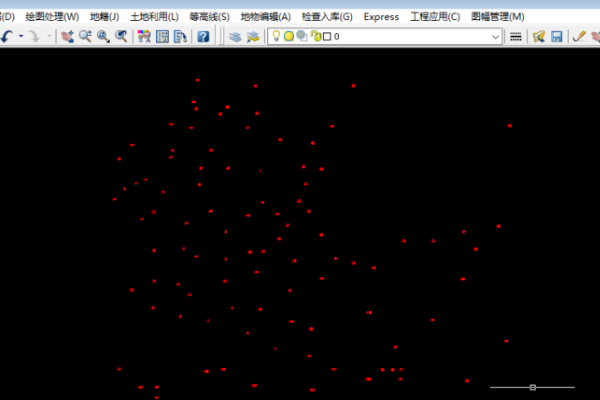Toggle viewport freeze icon in layer box

[x=302, y=36]
